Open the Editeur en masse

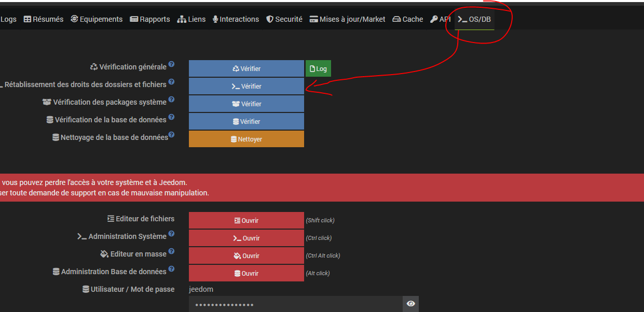pyautogui.click(x=246, y=256)
